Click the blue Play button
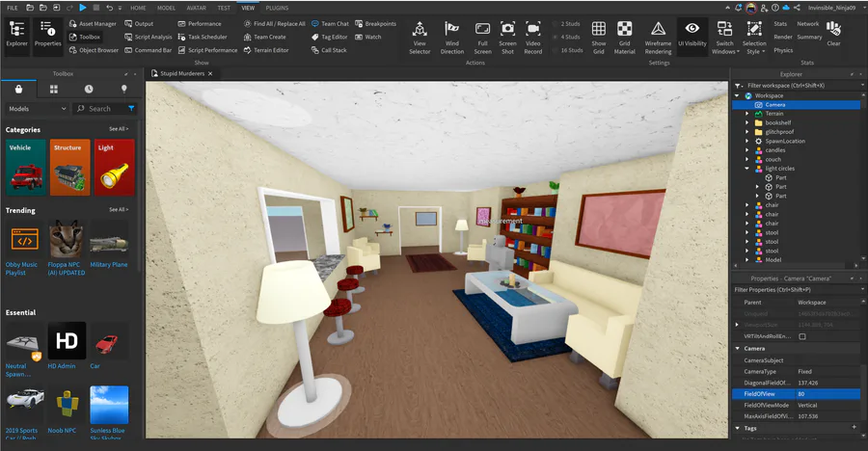 pos(83,8)
